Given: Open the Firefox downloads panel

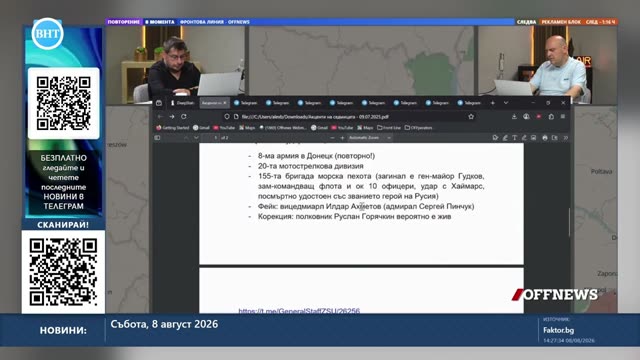Looking at the screenshot, I should (514, 117).
